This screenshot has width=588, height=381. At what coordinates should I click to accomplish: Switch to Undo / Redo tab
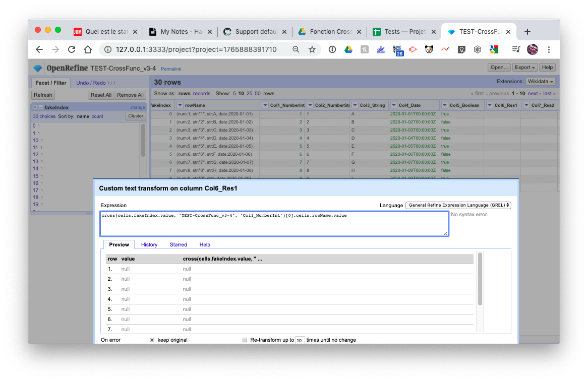click(x=96, y=83)
